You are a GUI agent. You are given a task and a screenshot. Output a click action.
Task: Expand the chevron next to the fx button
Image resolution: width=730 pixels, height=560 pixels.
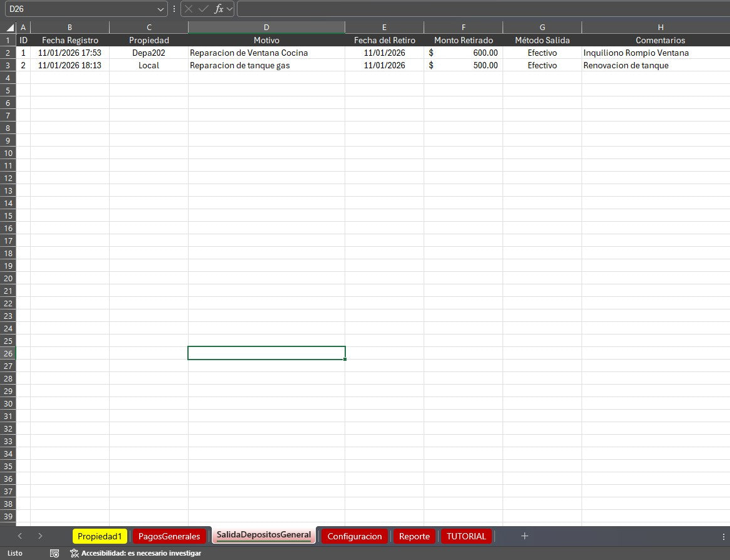tap(229, 9)
